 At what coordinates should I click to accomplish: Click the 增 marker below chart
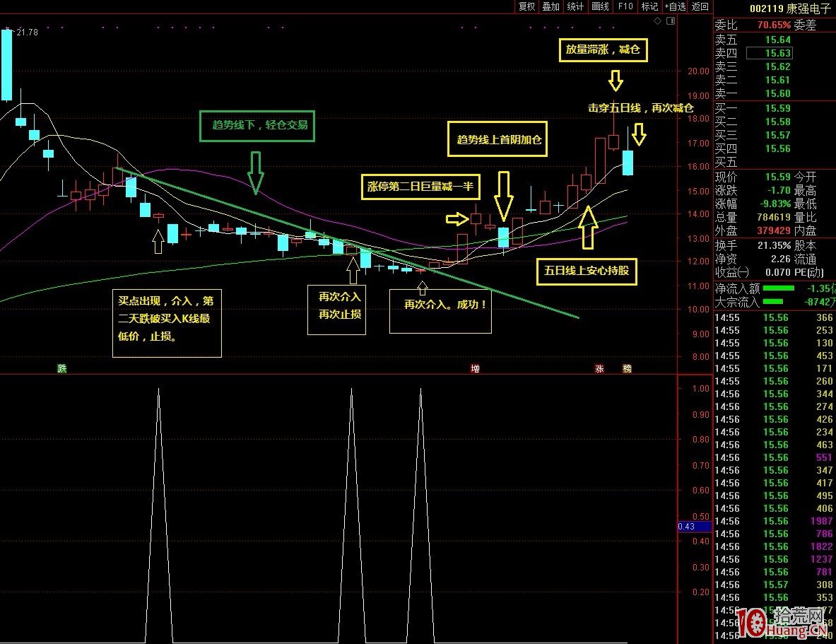[475, 368]
